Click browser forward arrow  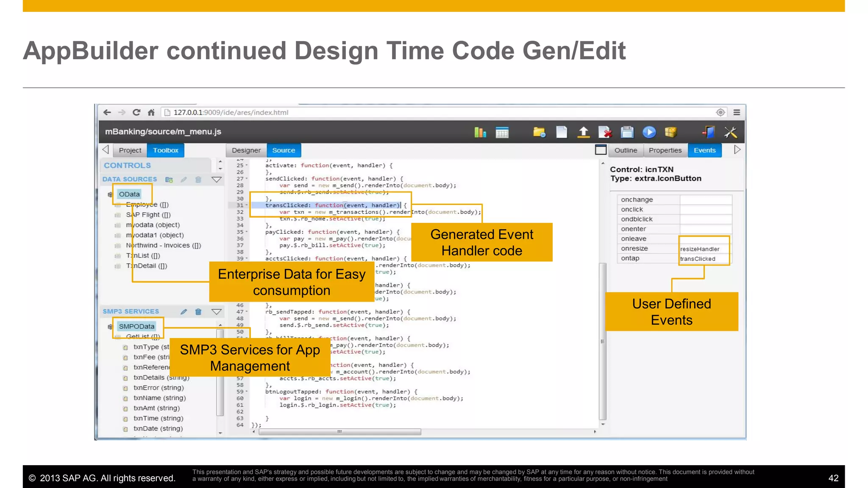[x=122, y=112]
